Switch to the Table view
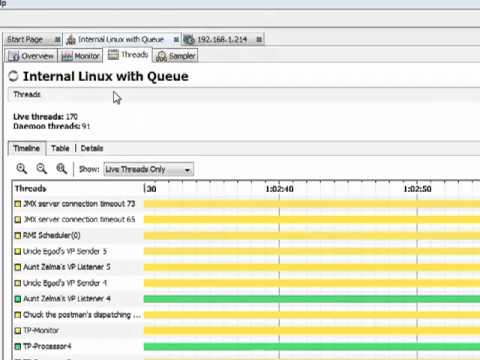 point(60,148)
